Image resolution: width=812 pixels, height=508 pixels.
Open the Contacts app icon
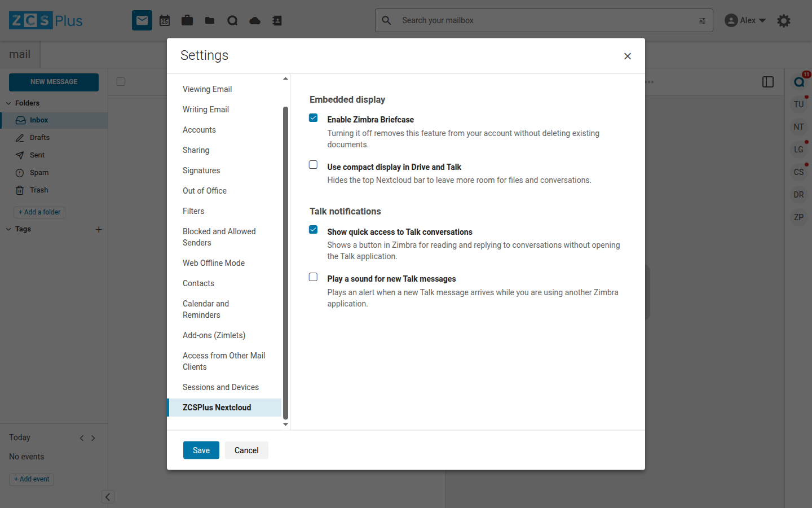pos(277,20)
